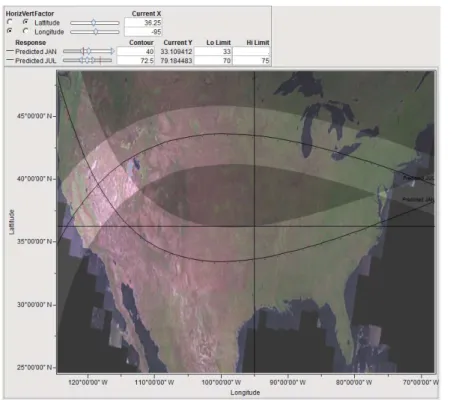Select the Vert radio button for Latitude
The height and width of the screenshot is (400, 453).
click(x=25, y=22)
